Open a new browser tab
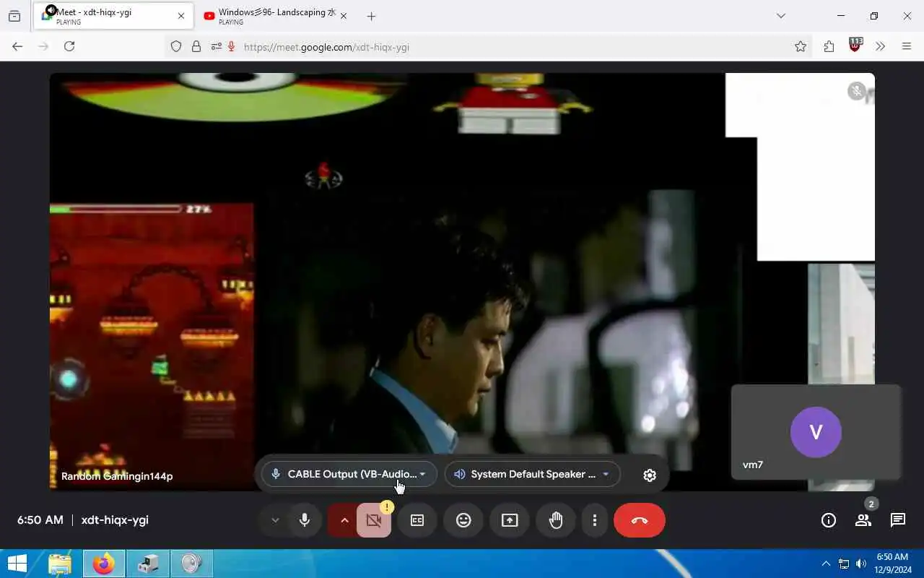The height and width of the screenshot is (578, 924). (x=371, y=16)
